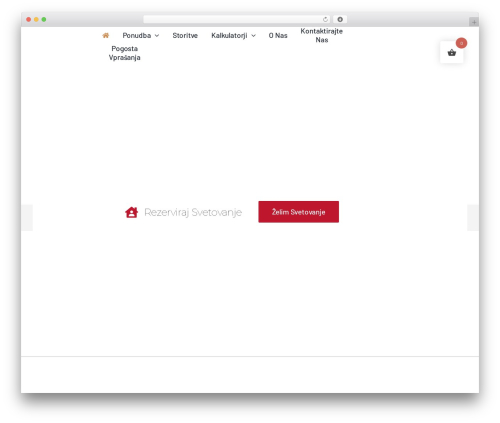Image resolution: width=500 pixels, height=423 pixels.
Task: Open the Ponudba menu item
Action: coord(137,35)
